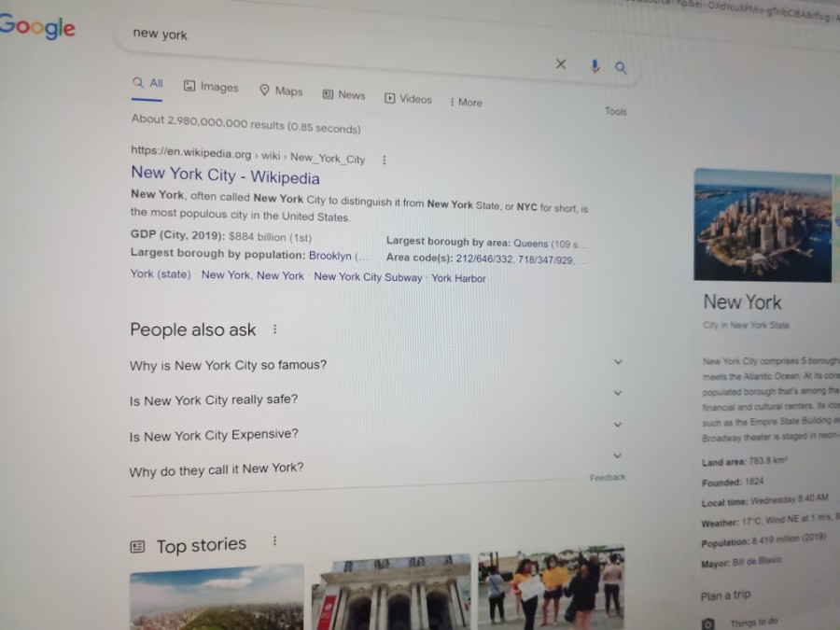Expand Why do they call it New York?

coord(377,464)
